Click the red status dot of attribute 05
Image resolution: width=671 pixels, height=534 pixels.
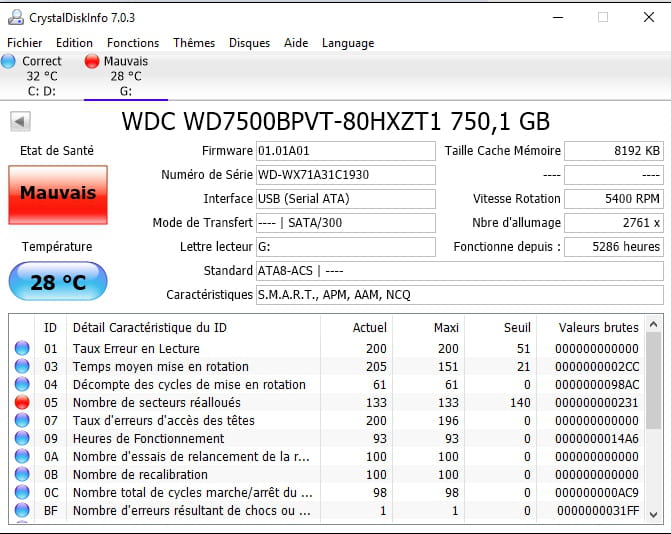pyautogui.click(x=22, y=402)
